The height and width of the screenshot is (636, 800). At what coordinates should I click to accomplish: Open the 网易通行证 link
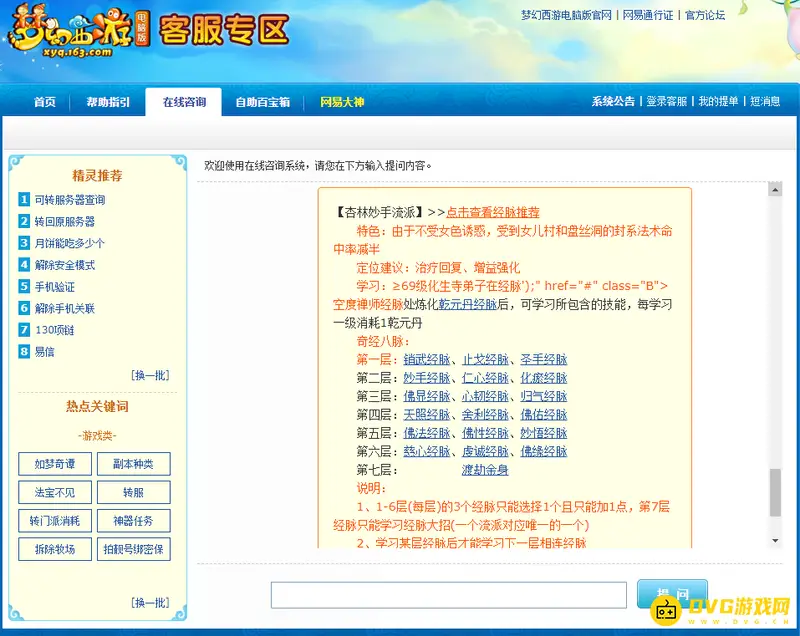pos(647,15)
